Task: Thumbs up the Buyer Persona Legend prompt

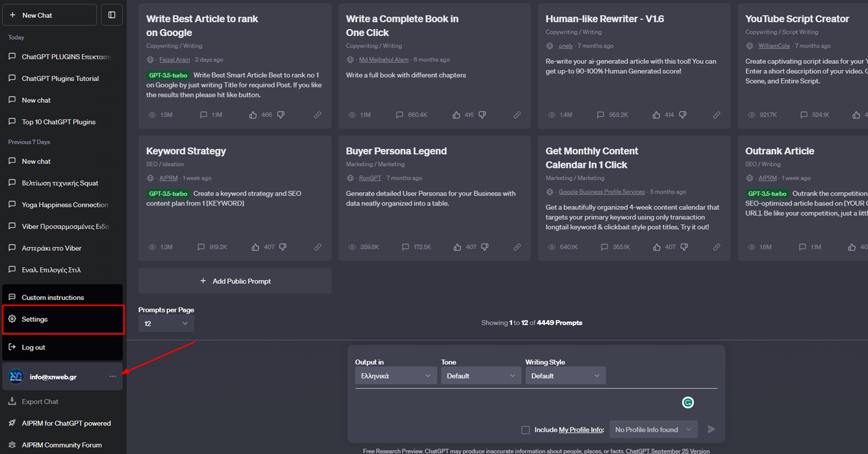Action: 457,247
